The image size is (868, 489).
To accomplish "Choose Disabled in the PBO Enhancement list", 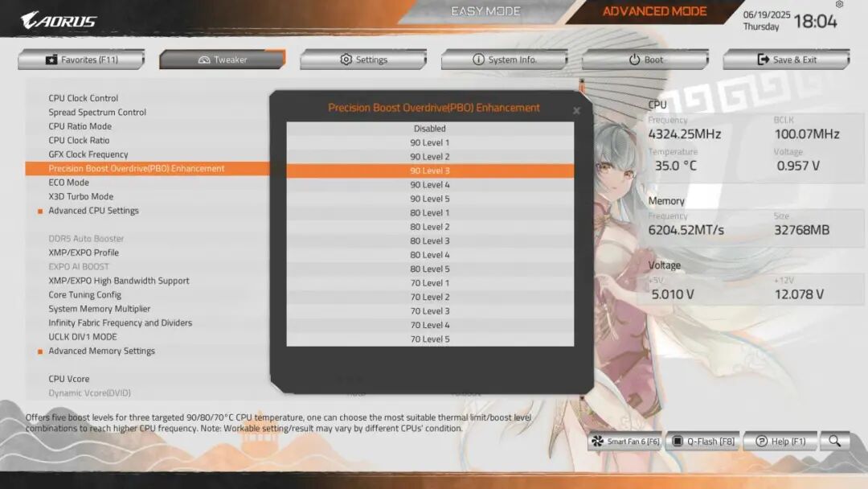I will coord(430,128).
